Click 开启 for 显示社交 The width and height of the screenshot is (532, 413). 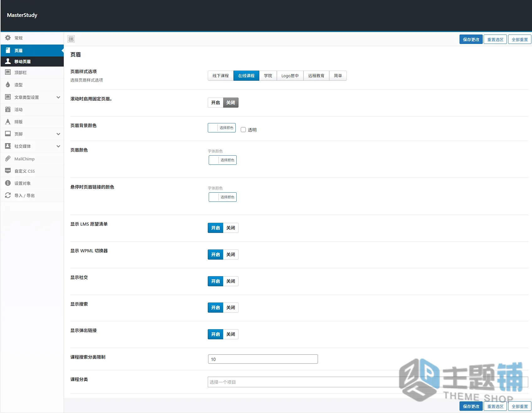(x=216, y=281)
